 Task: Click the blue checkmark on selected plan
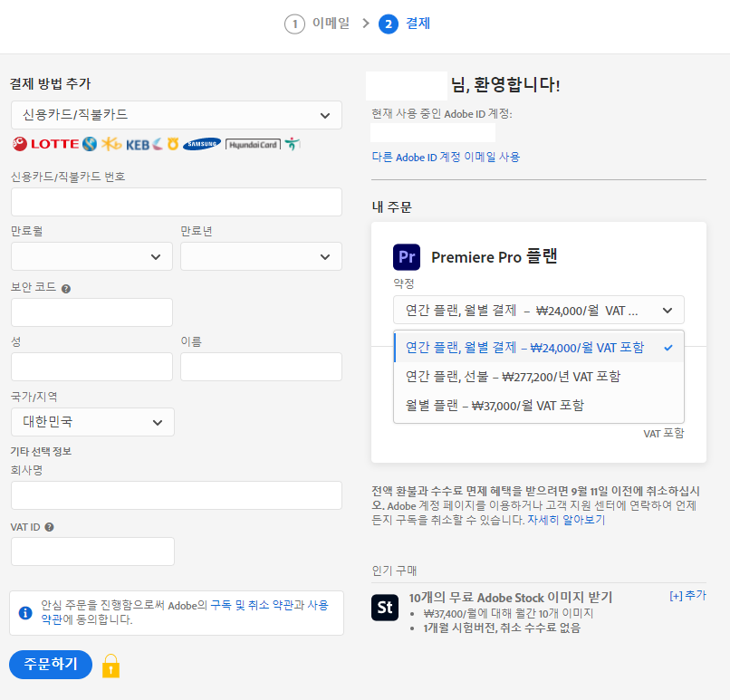click(668, 348)
